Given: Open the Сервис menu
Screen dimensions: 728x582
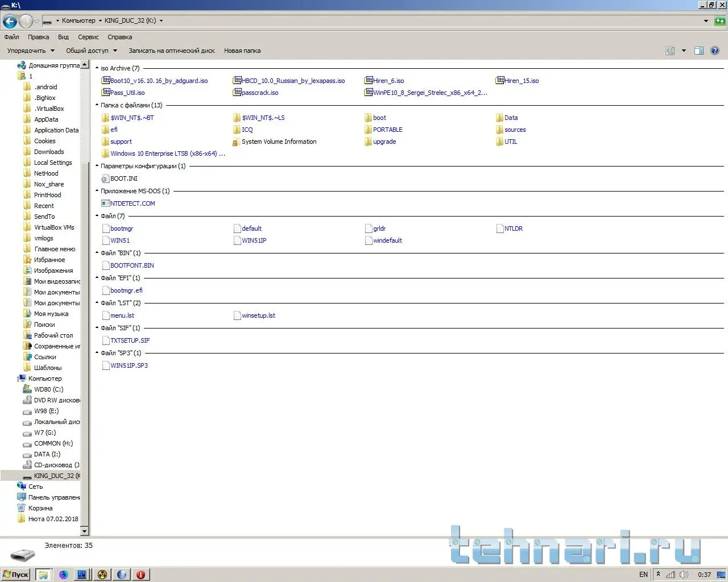Looking at the screenshot, I should [x=88, y=37].
